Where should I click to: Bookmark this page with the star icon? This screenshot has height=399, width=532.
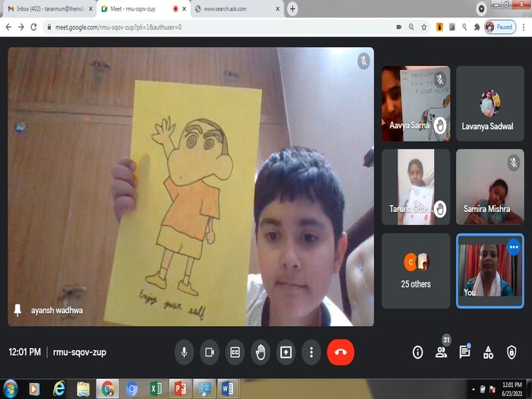(x=424, y=27)
